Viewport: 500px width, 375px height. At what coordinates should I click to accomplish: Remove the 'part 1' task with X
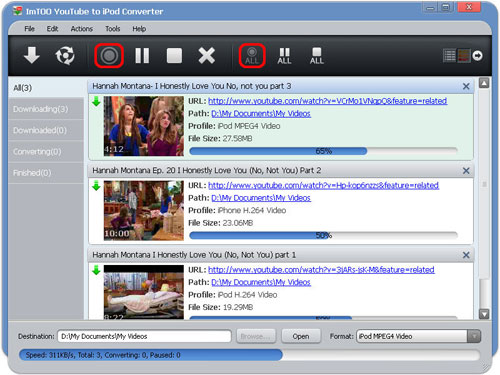(466, 255)
